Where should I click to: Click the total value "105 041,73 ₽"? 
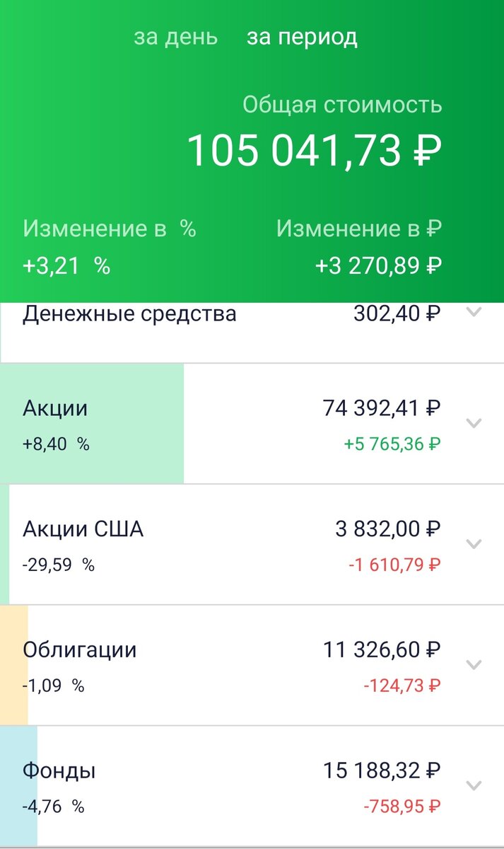[x=314, y=149]
